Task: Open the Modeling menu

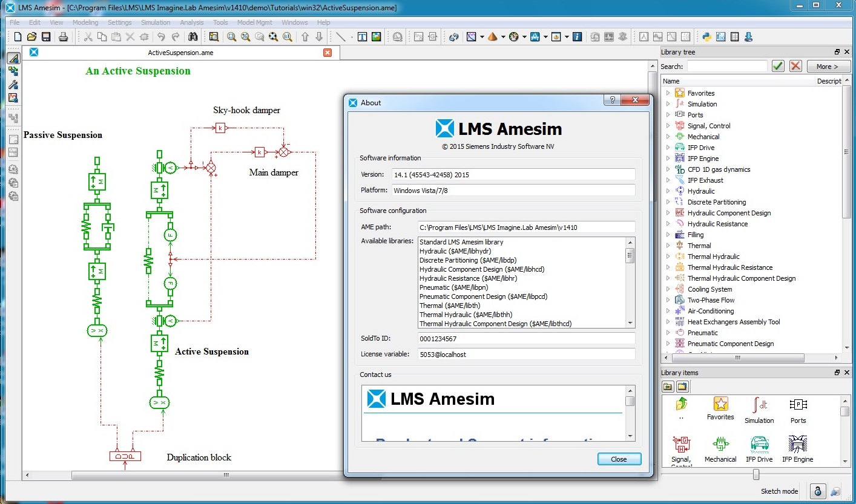Action: (85, 22)
